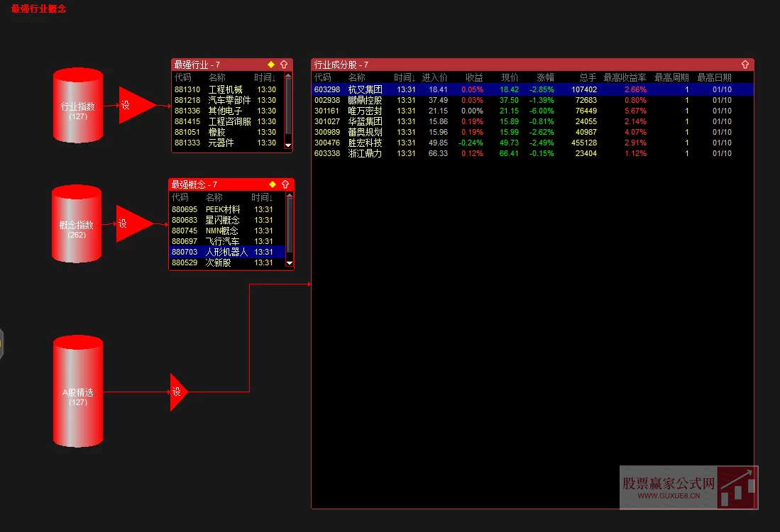Open the filter triangle after 行业指数

tap(133, 106)
